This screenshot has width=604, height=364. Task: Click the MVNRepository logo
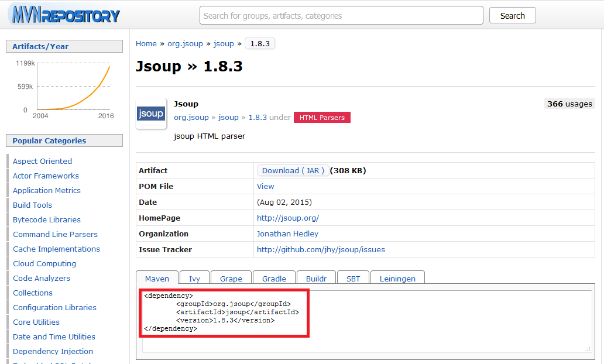click(x=64, y=16)
